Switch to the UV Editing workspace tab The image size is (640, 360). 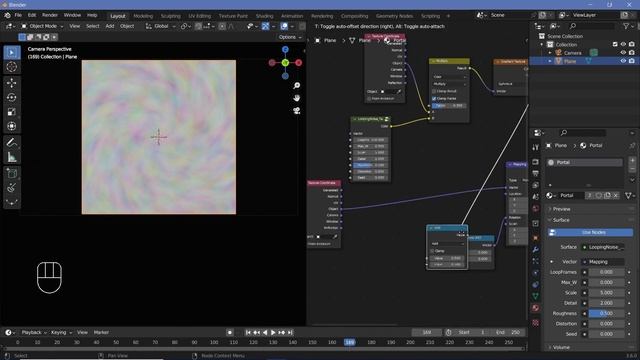pyautogui.click(x=200, y=16)
